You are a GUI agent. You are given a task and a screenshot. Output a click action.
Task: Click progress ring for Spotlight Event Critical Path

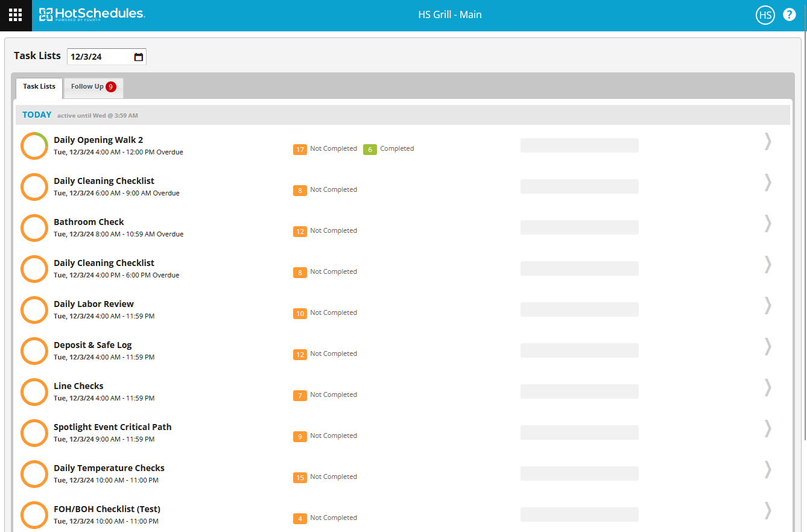[x=34, y=433]
